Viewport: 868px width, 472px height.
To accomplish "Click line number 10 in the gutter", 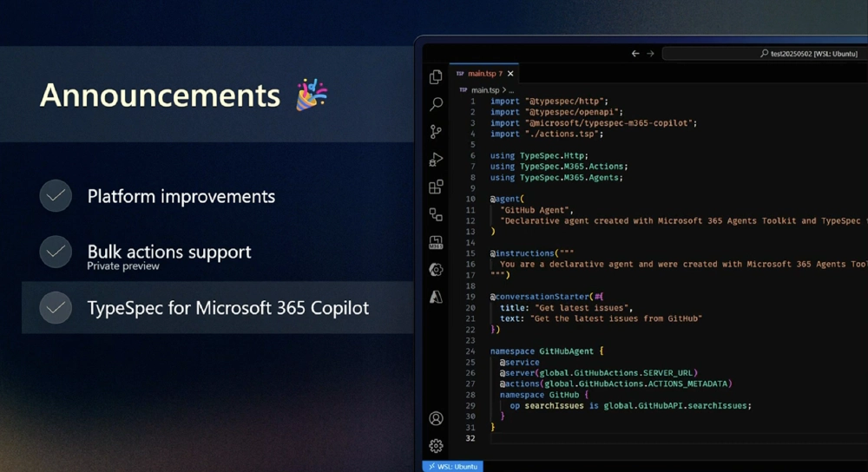I will click(470, 199).
